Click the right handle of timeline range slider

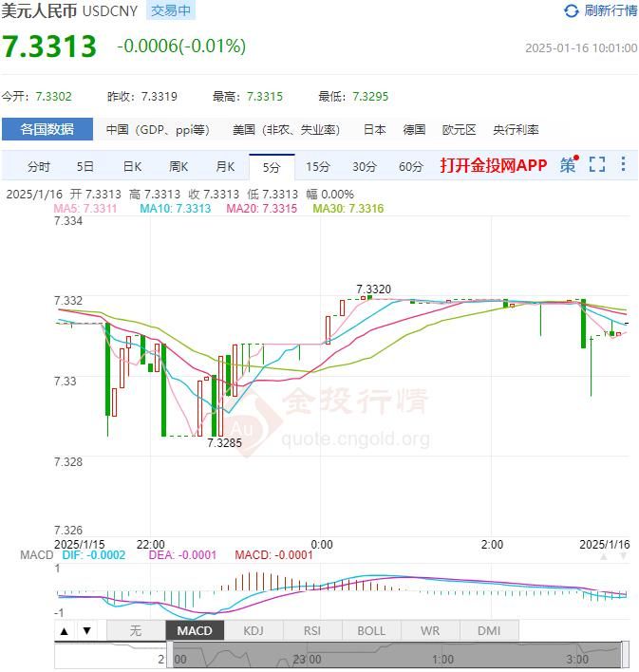(625, 654)
